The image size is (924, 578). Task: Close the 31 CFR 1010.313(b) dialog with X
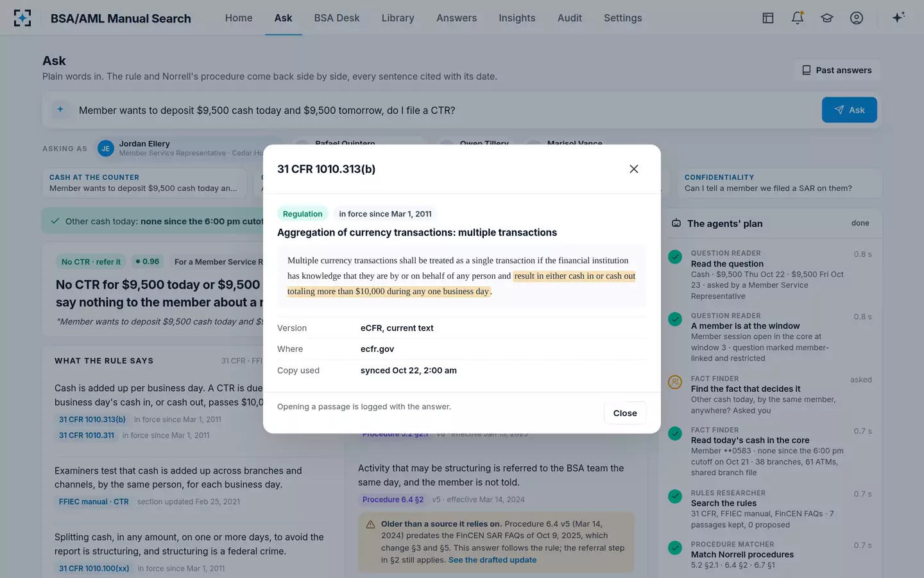634,169
